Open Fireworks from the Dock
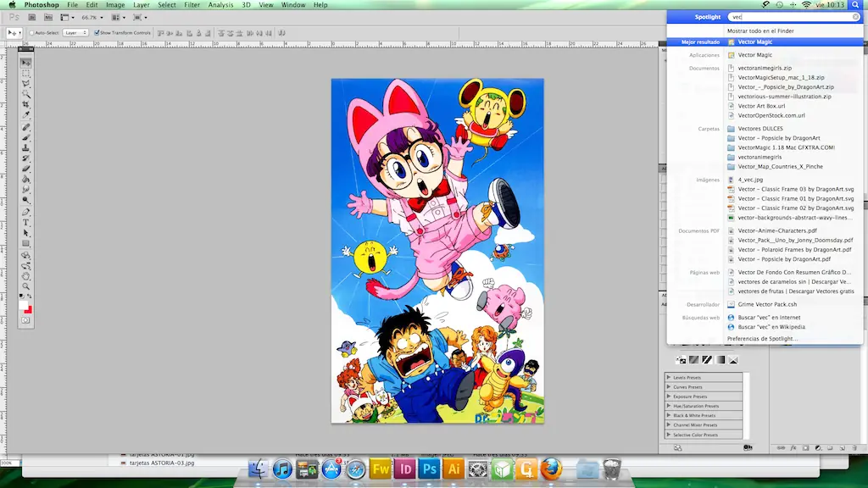Image resolution: width=868 pixels, height=488 pixels. click(381, 469)
